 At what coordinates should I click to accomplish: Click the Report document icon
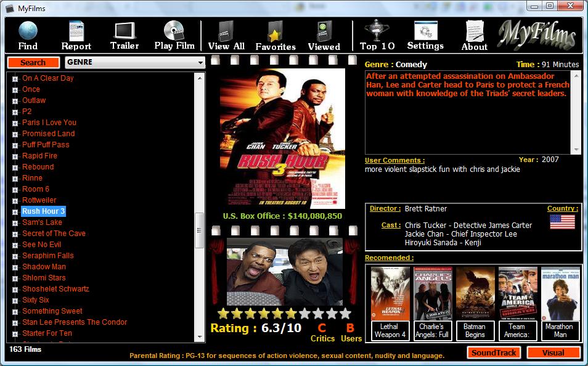76,31
